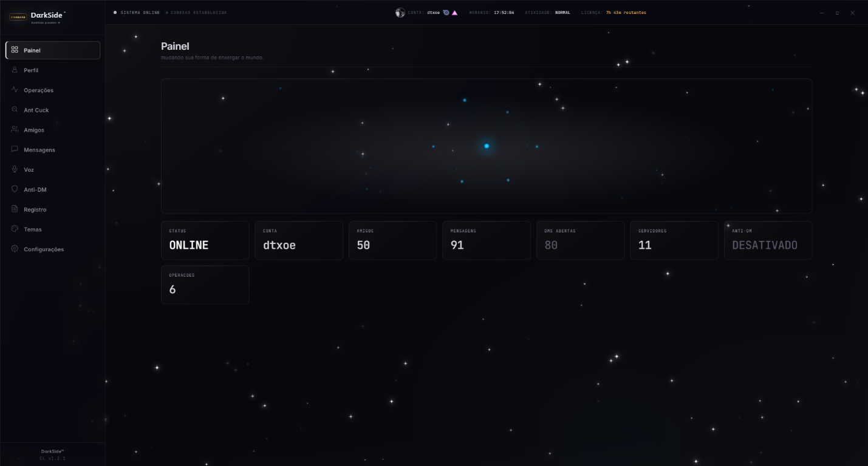
Task: Switch to the Registro page
Action: tap(53, 209)
